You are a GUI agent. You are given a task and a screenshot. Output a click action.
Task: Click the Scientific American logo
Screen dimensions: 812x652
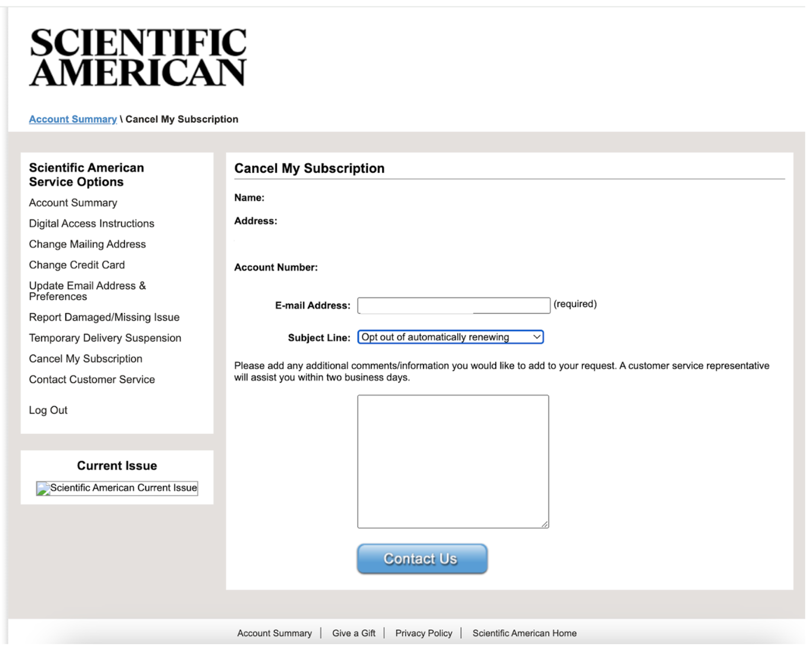tap(137, 56)
